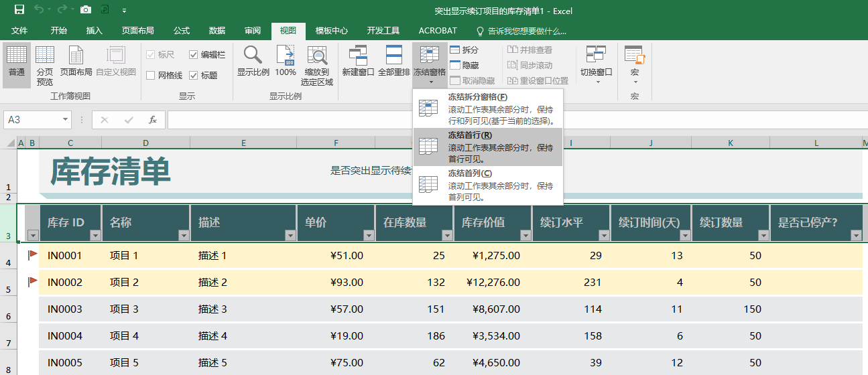The image size is (868, 375).
Task: Switch to the 公式 ribbon tab
Action: pyautogui.click(x=182, y=31)
